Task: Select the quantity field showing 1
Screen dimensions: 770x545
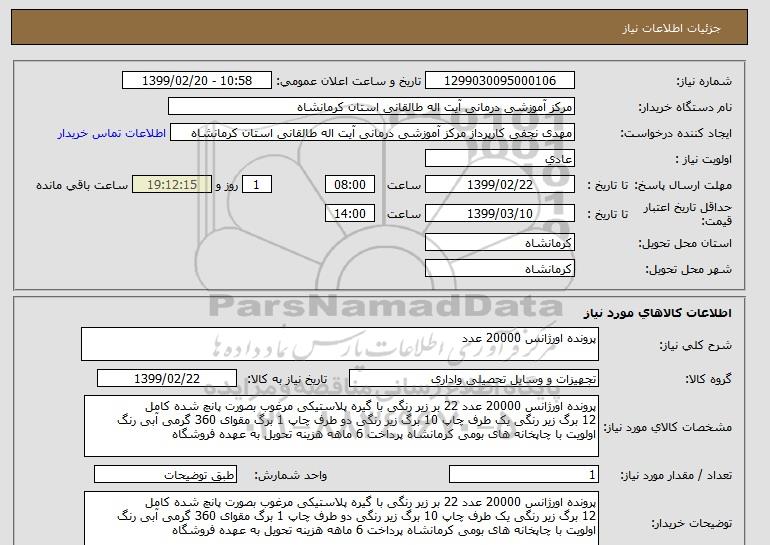Action: coord(523,474)
